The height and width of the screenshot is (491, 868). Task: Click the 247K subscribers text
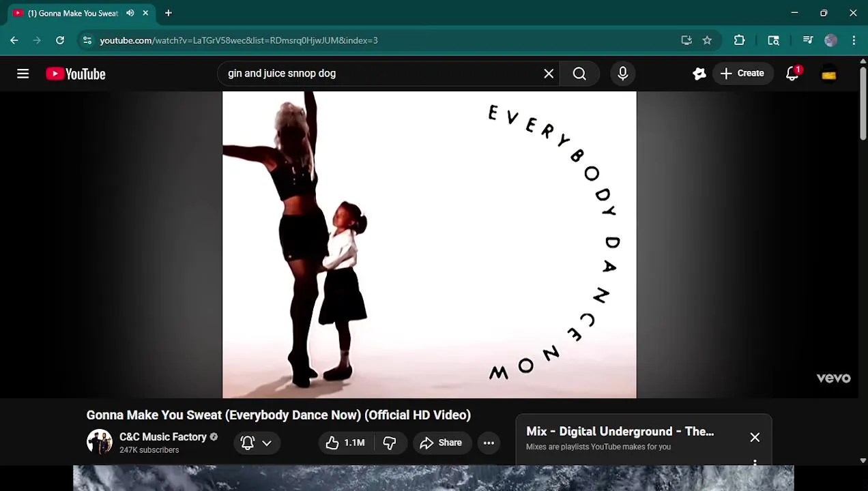(x=149, y=450)
